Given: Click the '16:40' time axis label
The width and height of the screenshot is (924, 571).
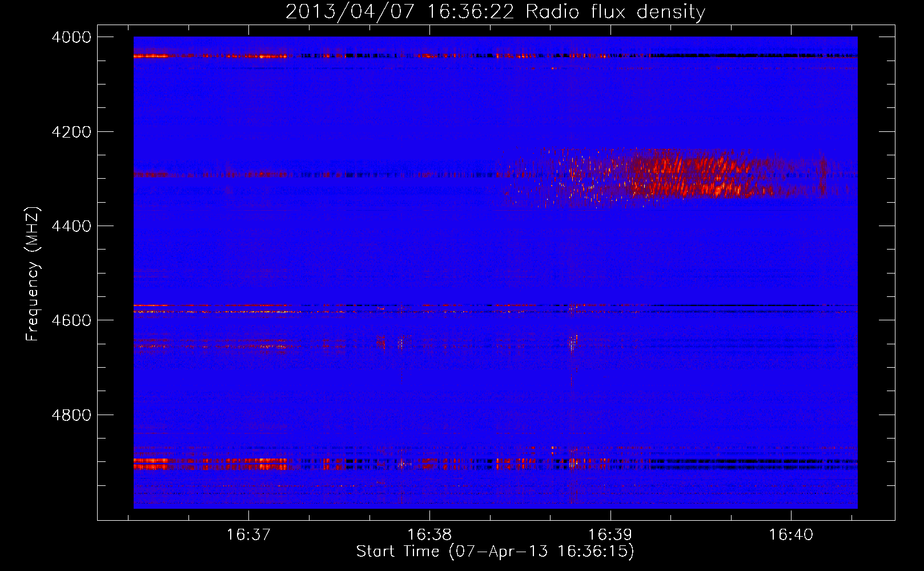Looking at the screenshot, I should coord(791,535).
